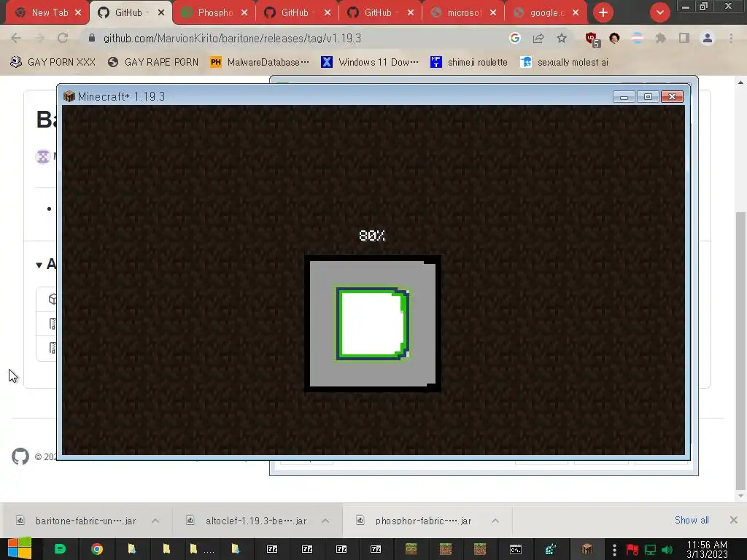Open the Chrome profile avatar

708,38
